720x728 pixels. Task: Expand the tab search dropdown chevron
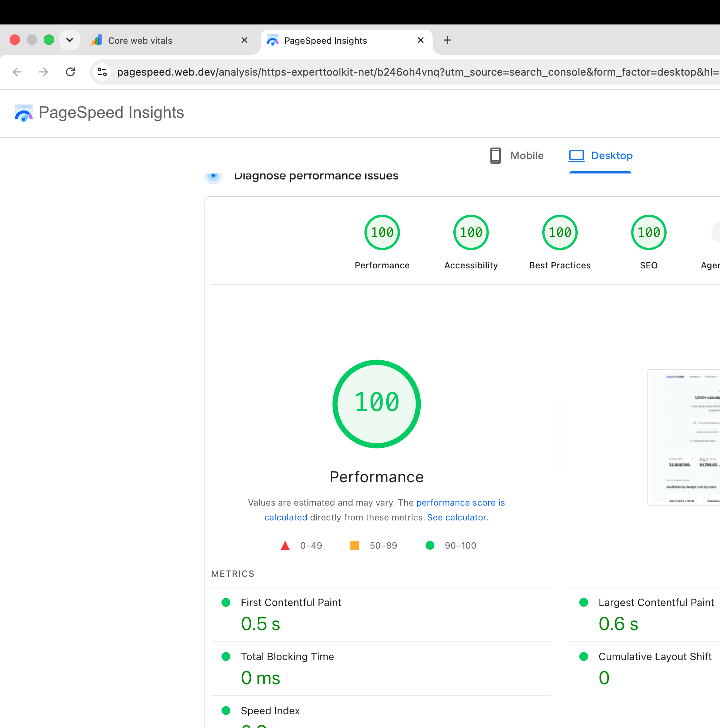(70, 40)
